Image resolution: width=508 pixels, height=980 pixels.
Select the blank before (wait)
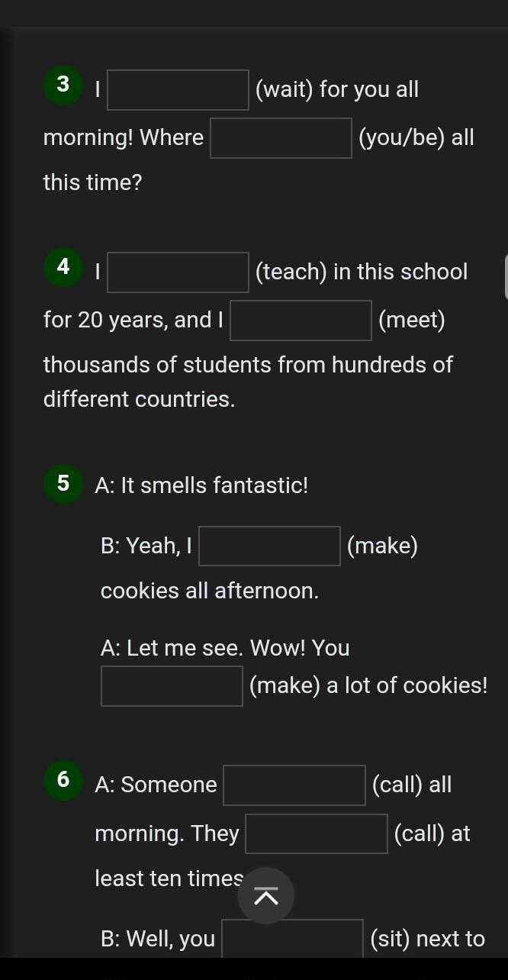178,90
